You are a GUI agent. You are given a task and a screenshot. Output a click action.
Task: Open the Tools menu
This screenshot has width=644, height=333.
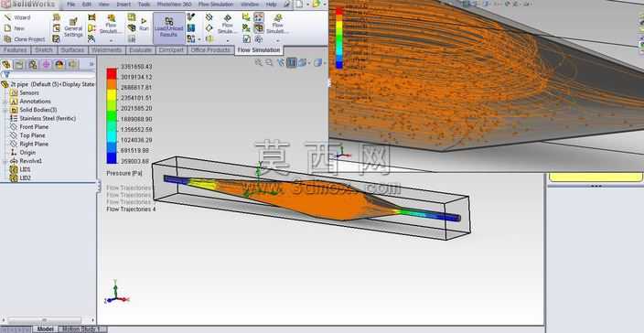coord(144,4)
